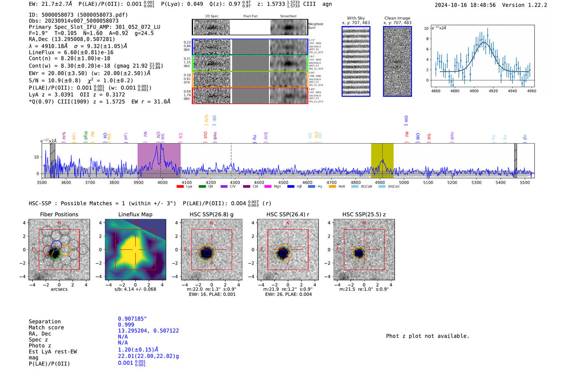The width and height of the screenshot is (576, 392).
Task: Click the Primary Spec_Slot_IFU_AMP line
Action: pyautogui.click(x=95, y=27)
